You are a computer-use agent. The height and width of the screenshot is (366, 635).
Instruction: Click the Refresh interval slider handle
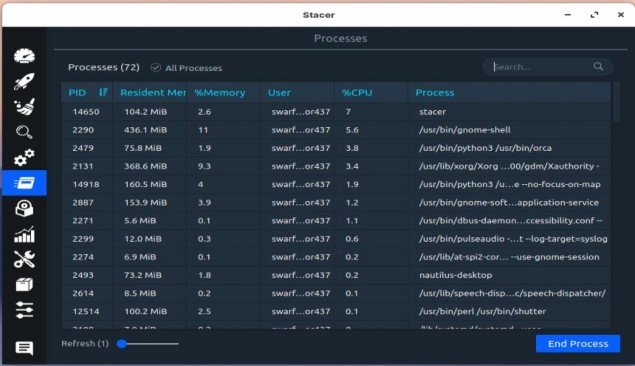pos(122,344)
